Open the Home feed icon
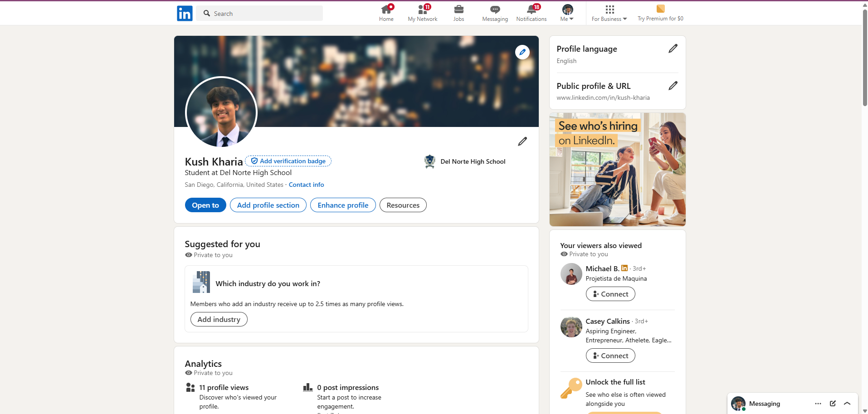The image size is (868, 414). click(x=386, y=9)
